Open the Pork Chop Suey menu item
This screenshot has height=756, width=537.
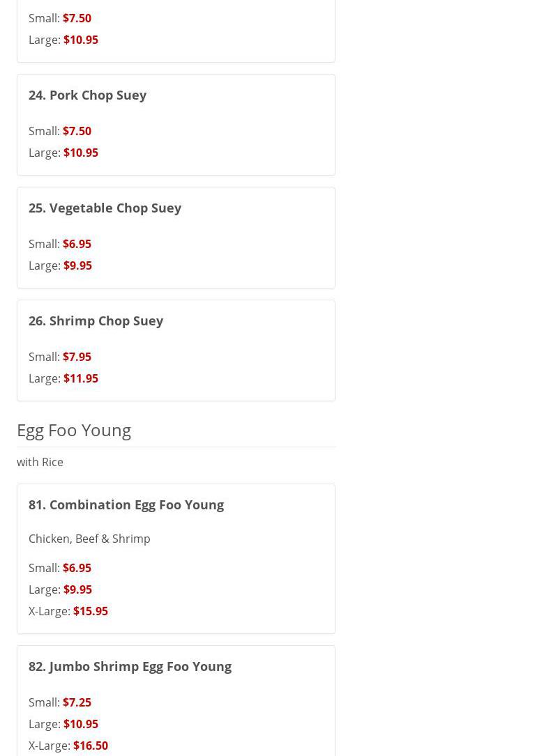[87, 95]
